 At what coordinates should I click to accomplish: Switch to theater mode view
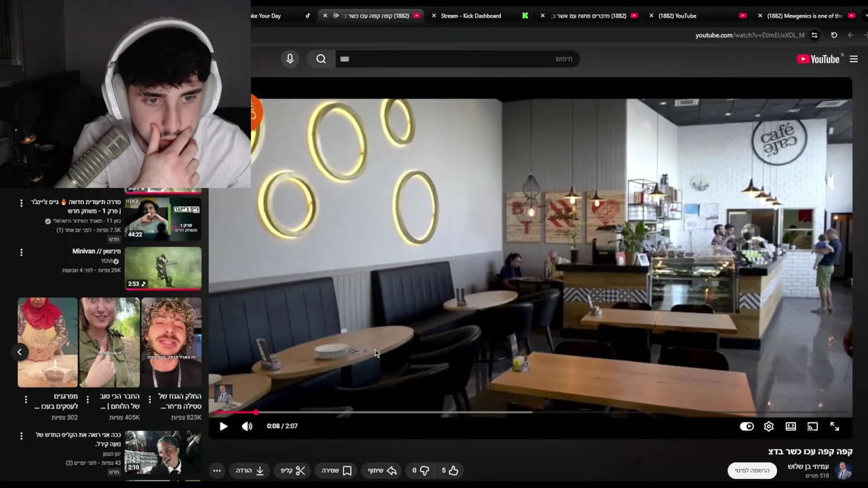[x=791, y=426]
